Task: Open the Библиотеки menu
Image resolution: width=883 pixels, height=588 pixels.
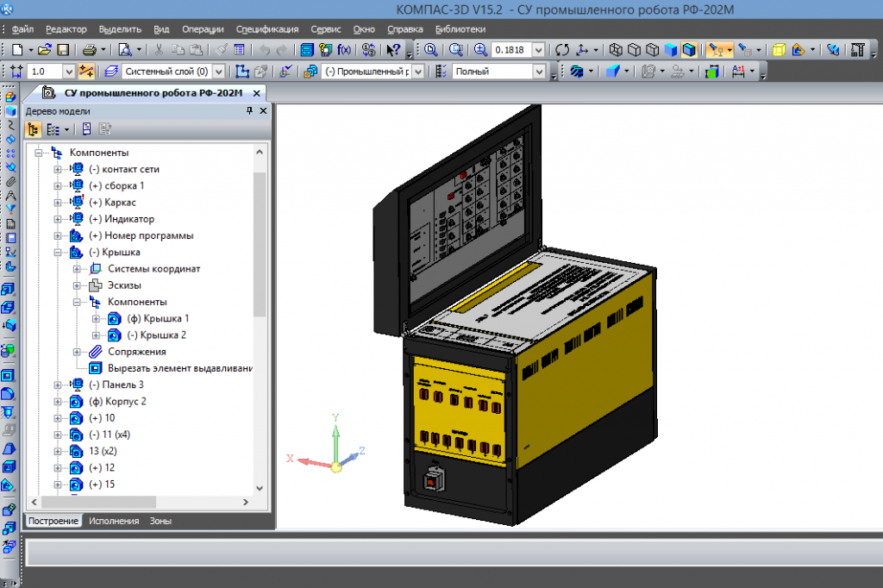Action: pos(460,28)
